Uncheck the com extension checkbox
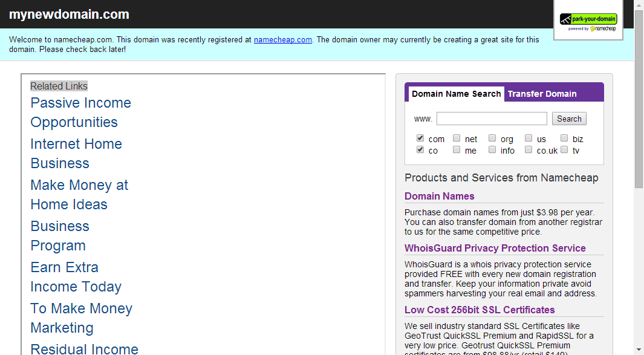The image size is (644, 355). (x=420, y=138)
